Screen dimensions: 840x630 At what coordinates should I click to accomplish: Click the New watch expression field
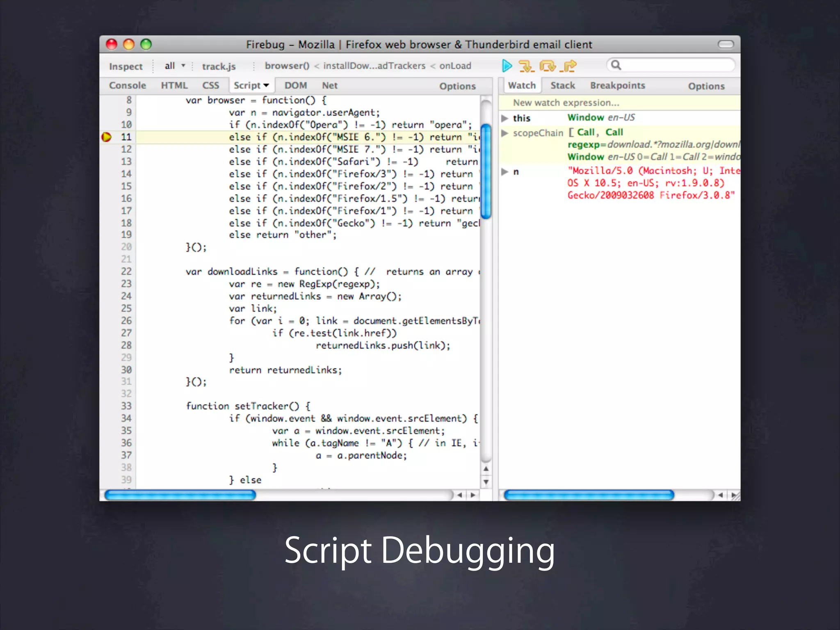coord(619,103)
